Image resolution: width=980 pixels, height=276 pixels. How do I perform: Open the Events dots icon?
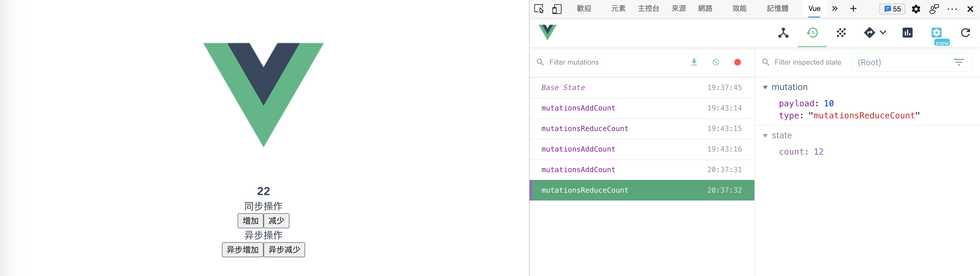pyautogui.click(x=841, y=33)
